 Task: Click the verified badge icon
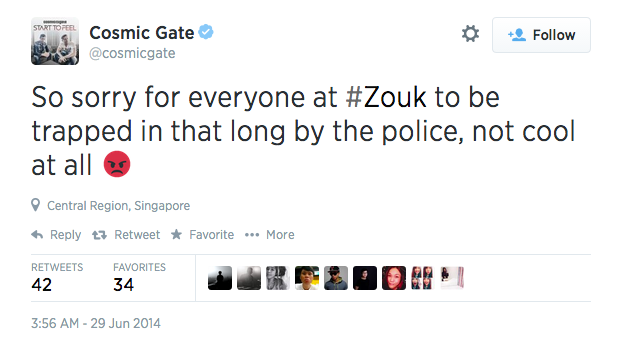point(206,32)
